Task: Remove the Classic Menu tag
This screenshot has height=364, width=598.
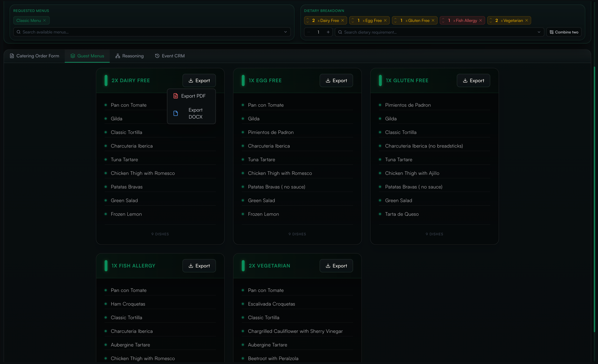Action: (44, 21)
